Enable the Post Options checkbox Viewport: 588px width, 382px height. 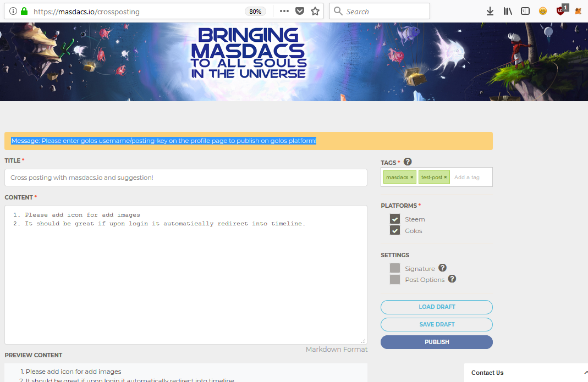pyautogui.click(x=395, y=279)
